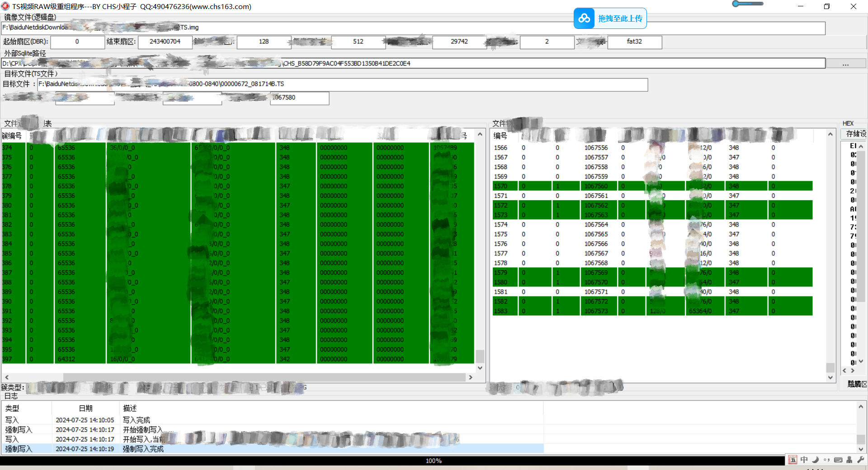
Task: Click scroll-up arrow in HEX panel
Action: click(861, 146)
